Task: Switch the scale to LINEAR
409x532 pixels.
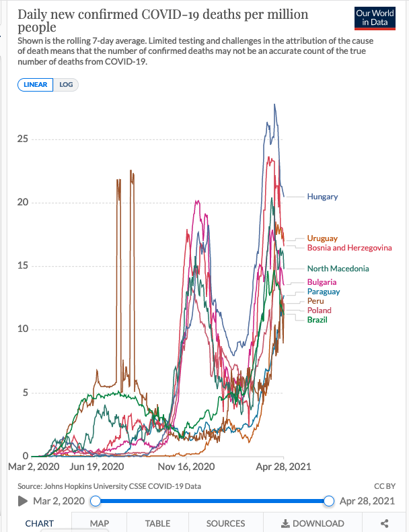Action: 36,84
